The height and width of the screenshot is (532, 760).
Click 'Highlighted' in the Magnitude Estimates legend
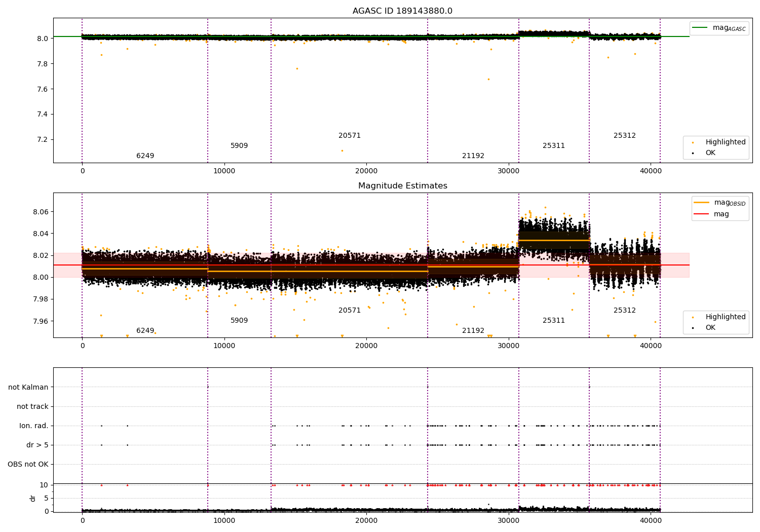(725, 317)
